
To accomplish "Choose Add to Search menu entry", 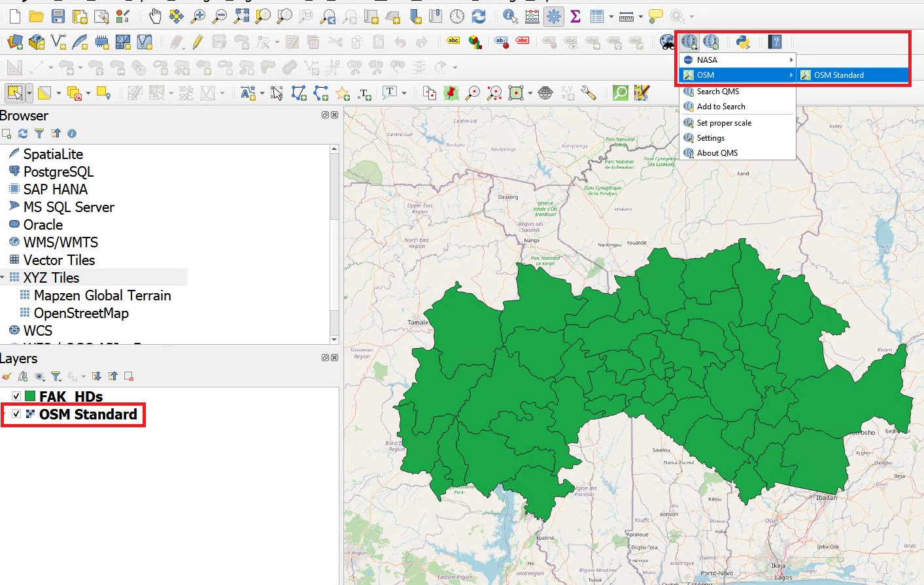I will (738, 107).
